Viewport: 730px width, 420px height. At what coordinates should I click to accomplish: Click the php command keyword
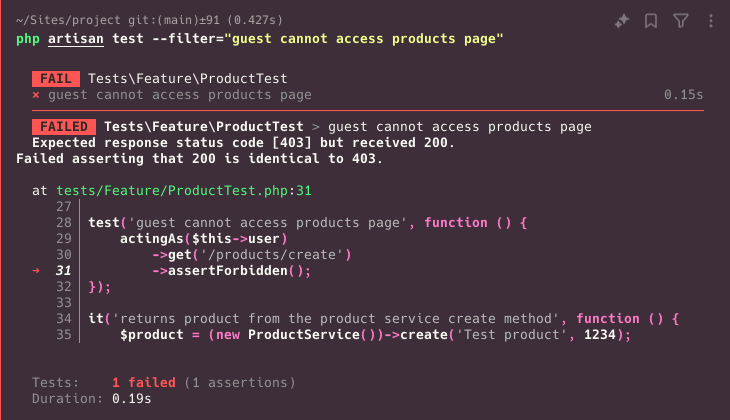point(28,39)
